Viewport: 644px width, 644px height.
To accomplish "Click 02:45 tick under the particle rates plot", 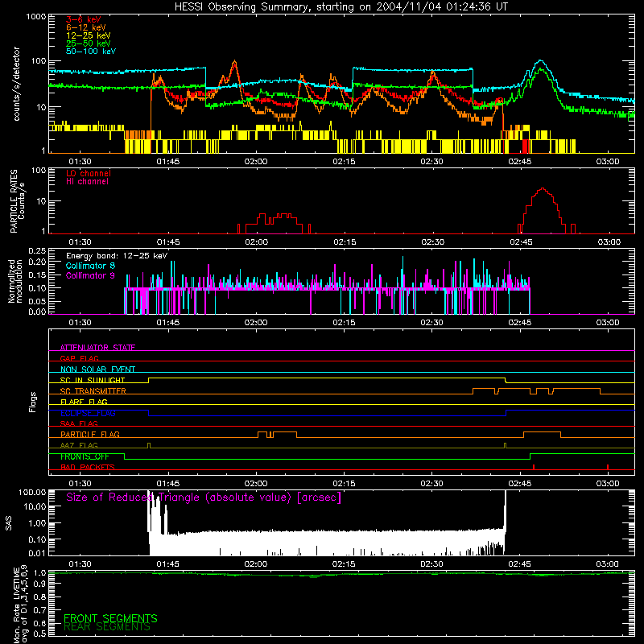I will (521, 242).
